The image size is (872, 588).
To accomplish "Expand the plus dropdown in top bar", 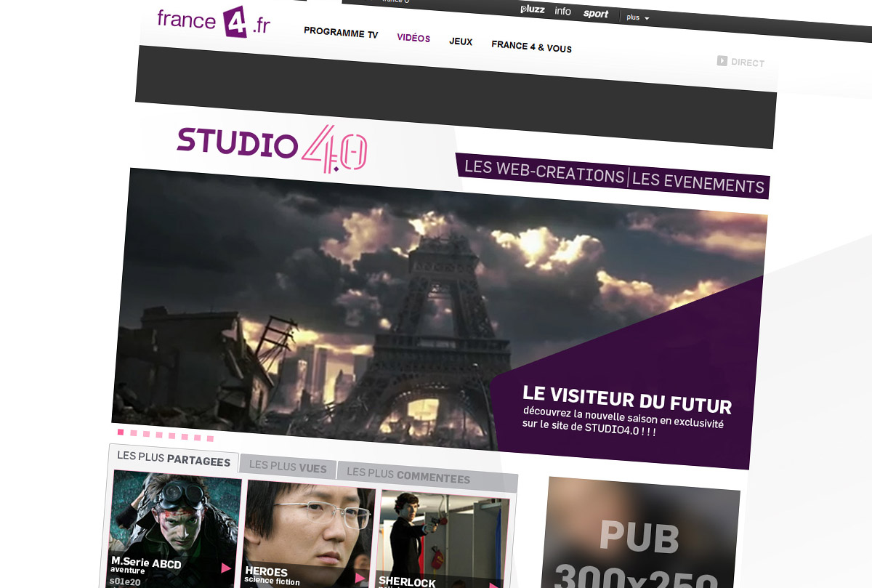I will pos(637,17).
